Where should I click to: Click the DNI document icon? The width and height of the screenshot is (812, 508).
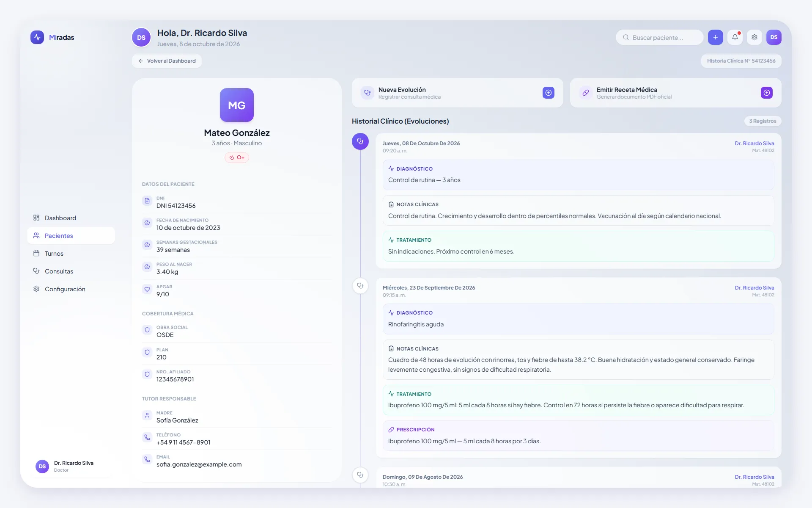(x=147, y=201)
